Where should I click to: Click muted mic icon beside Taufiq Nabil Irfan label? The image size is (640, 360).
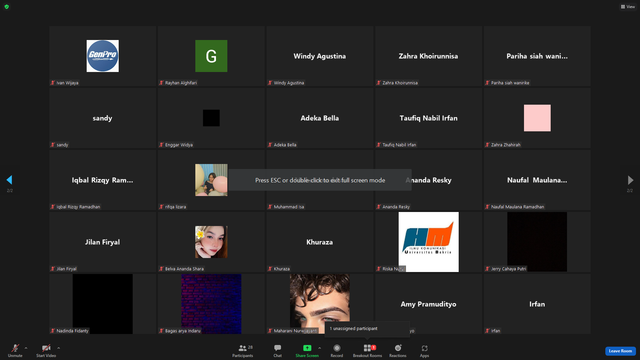point(378,145)
